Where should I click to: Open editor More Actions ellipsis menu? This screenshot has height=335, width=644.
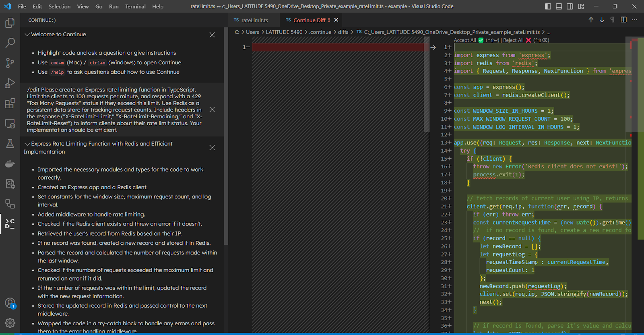(634, 20)
